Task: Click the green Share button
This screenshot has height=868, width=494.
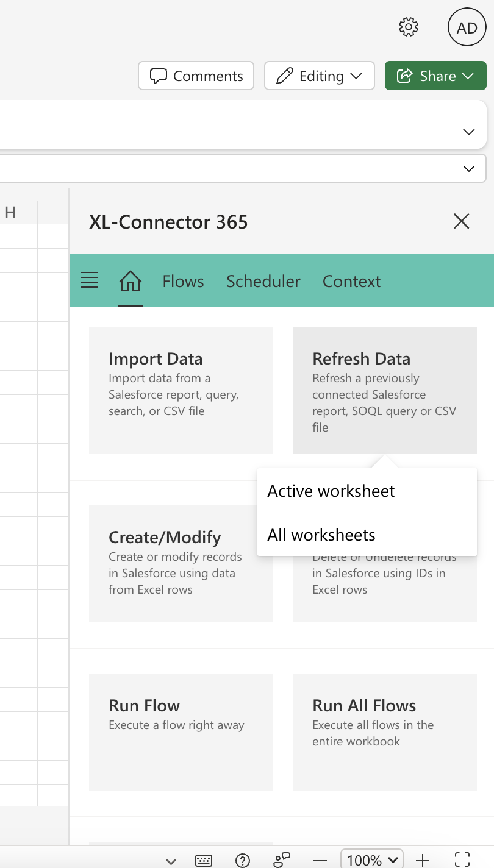Action: [435, 76]
